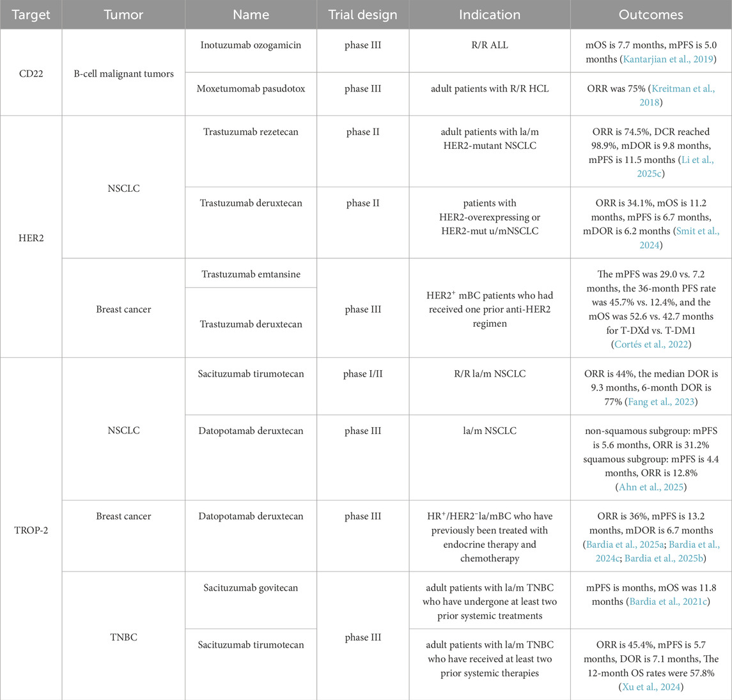Screen dimensions: 732x700
Task: Open the Ahn et al., 2025 reference
Action: tap(651, 488)
